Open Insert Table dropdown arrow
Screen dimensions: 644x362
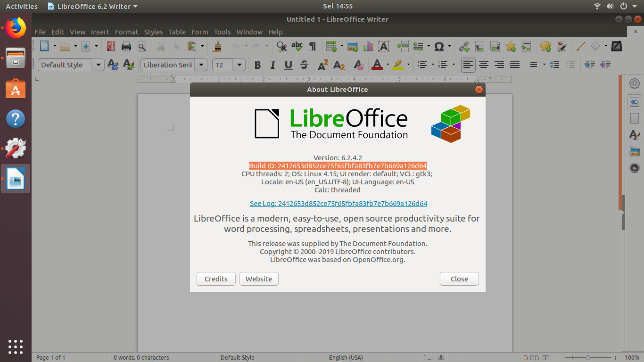point(342,46)
